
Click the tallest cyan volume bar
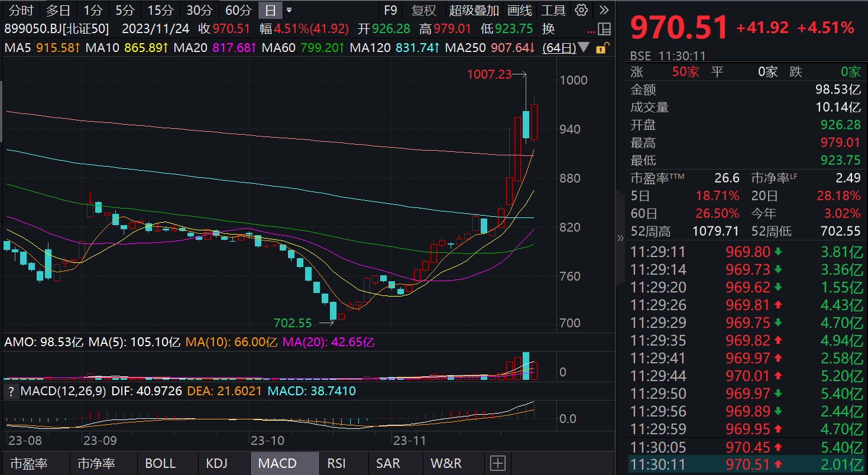(526, 366)
